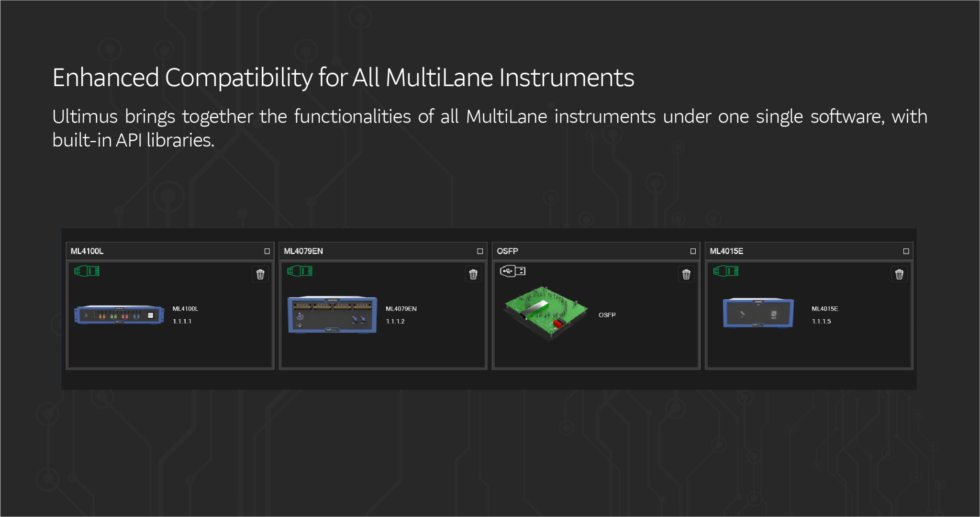980x517 pixels.
Task: Click the ML4079EN label beside device image
Action: [401, 309]
